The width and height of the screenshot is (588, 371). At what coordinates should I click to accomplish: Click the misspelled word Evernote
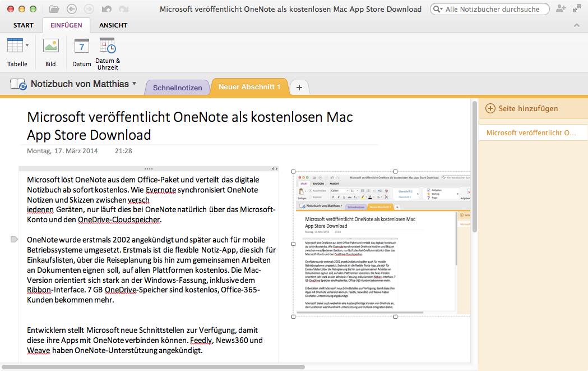pyautogui.click(x=160, y=190)
